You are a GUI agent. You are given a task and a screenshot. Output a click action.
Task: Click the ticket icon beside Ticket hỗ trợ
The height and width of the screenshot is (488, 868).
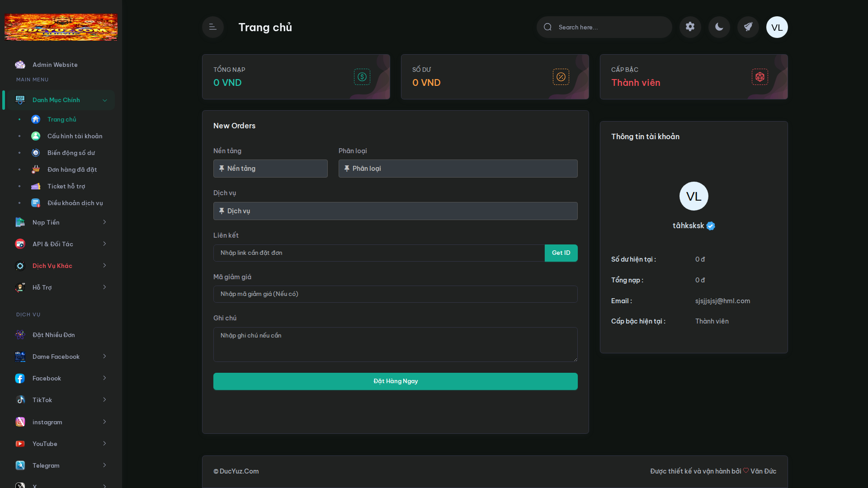36,186
